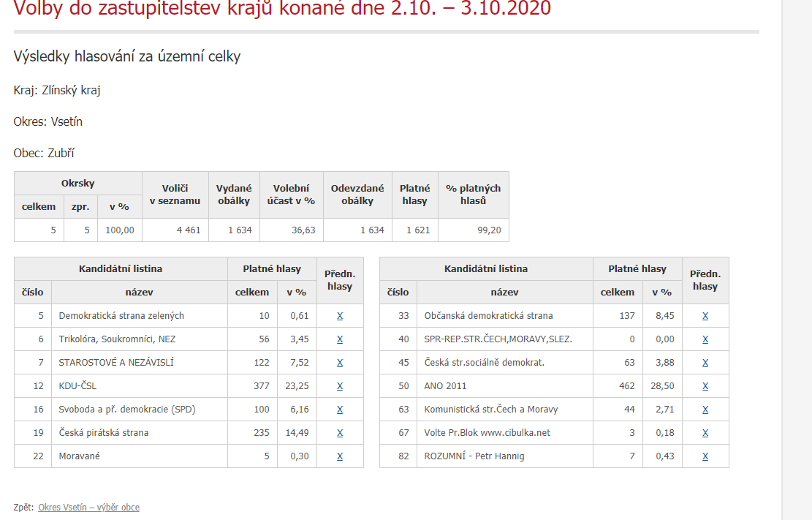Click the page title Volby do zastupitelstev krajů
Viewport: 812px width, 520px height.
coord(282,8)
